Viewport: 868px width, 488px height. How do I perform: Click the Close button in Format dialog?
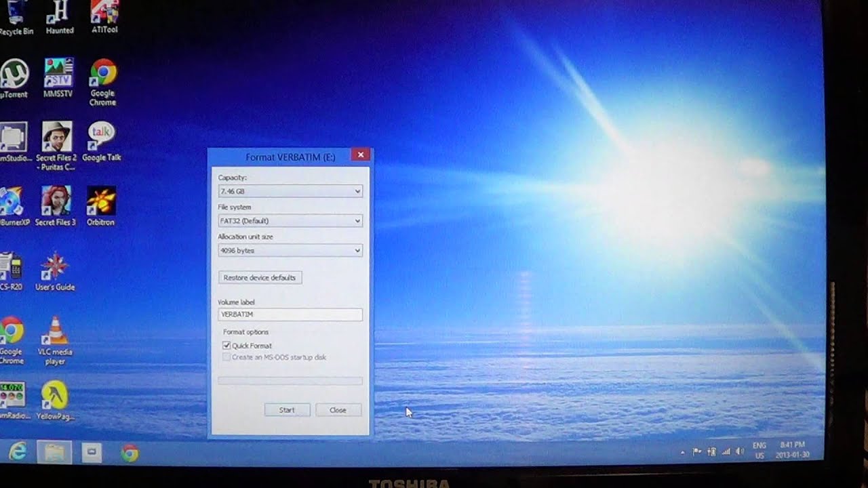click(x=338, y=410)
